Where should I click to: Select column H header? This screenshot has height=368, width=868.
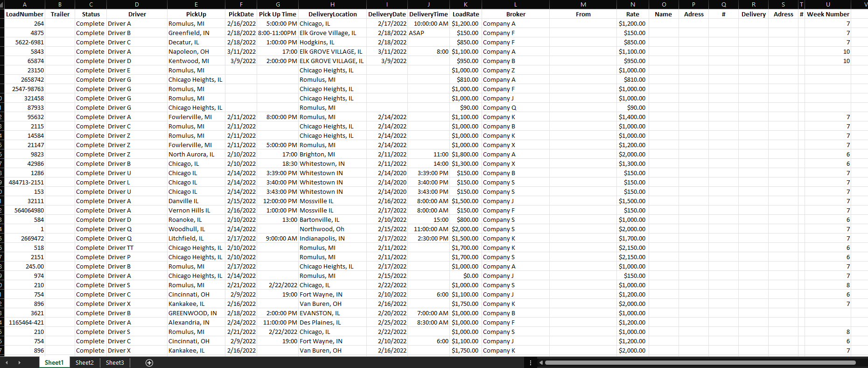332,4
